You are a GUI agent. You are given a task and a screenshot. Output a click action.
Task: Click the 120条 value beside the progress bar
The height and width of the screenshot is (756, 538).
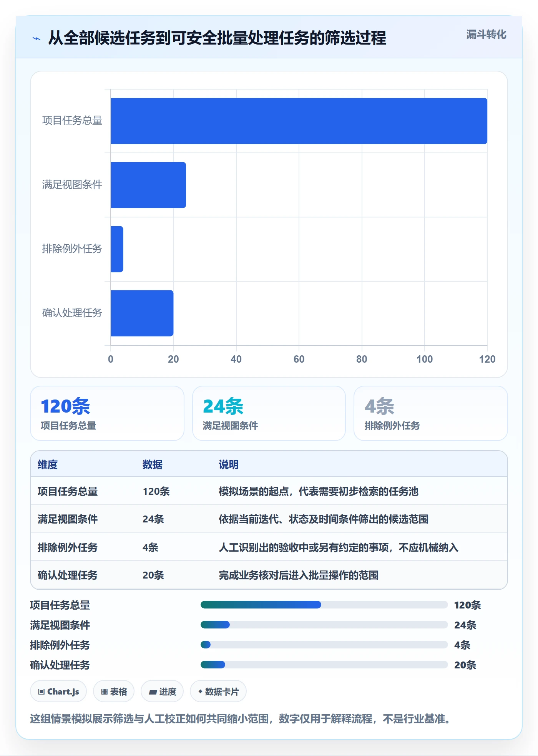467,605
